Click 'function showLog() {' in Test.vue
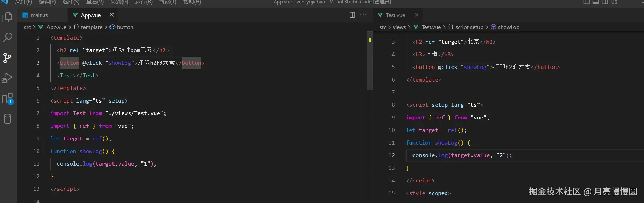This screenshot has height=203, width=644. (438, 142)
